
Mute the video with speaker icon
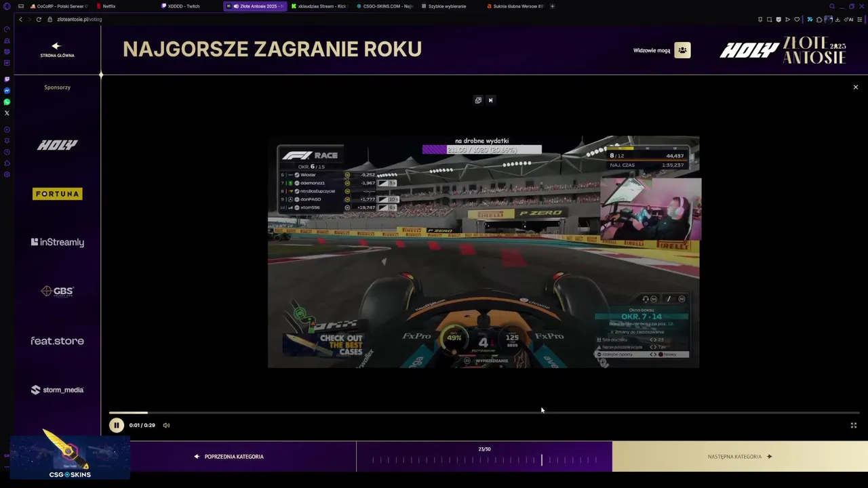coord(166,425)
